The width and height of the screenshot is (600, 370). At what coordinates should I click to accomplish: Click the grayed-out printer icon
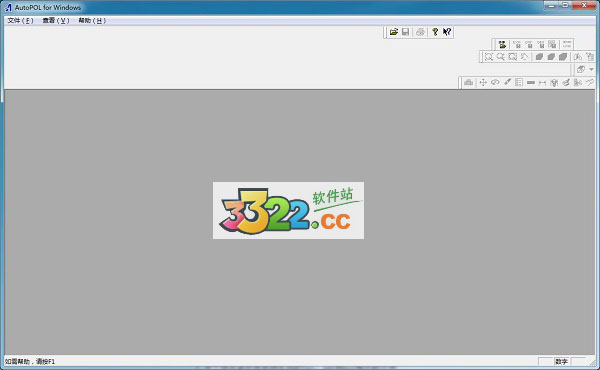(x=420, y=32)
